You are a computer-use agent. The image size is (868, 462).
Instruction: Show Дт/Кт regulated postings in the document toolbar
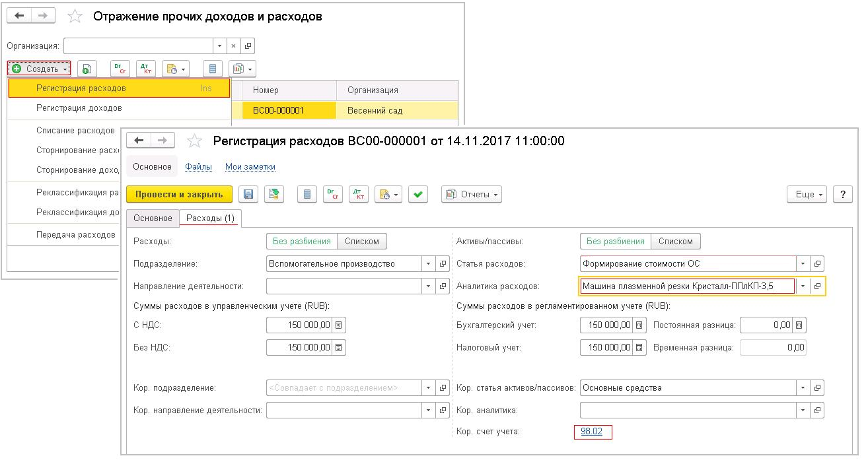point(359,194)
